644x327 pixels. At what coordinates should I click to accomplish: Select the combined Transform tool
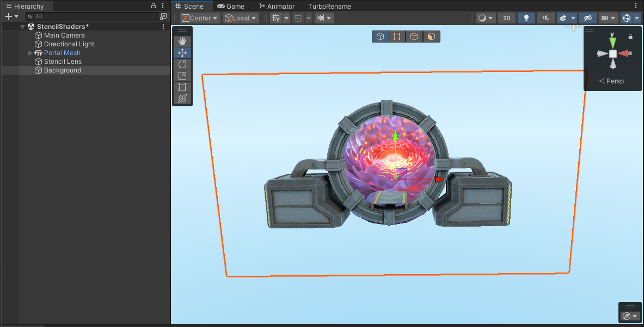(182, 99)
